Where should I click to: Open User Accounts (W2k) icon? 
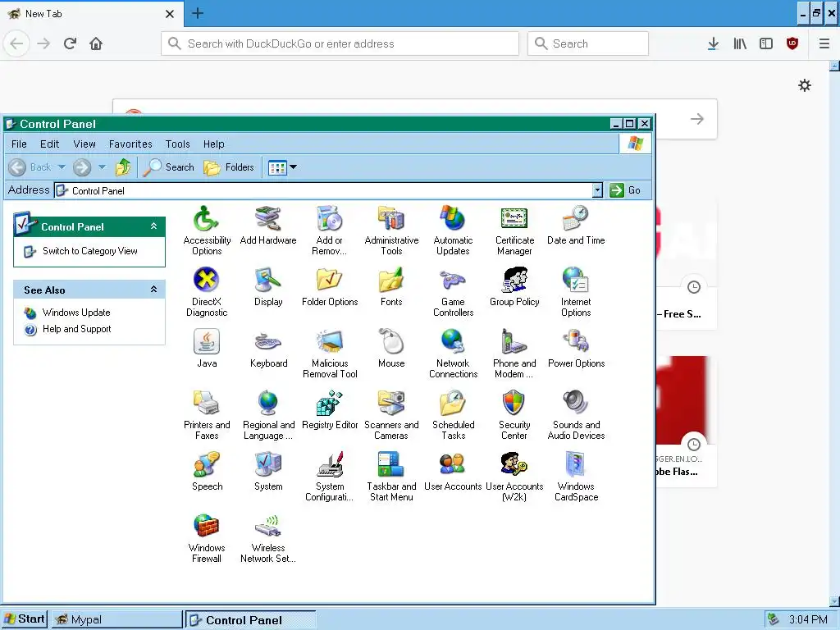(x=514, y=464)
